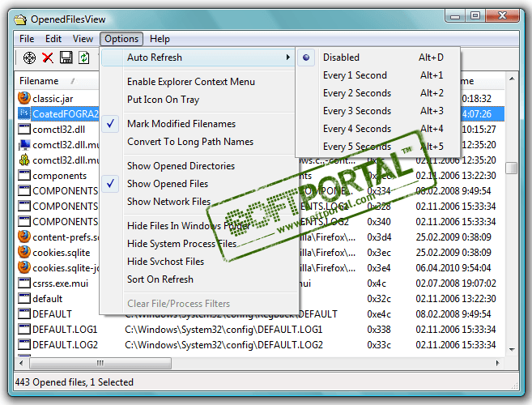Click the icon beside comctl32.dll
Viewport: 532px width, 405px height.
(x=24, y=130)
